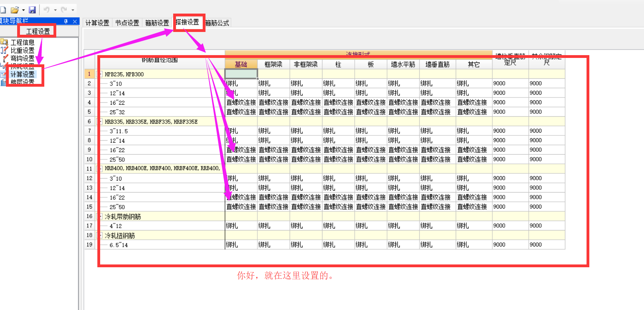The image size is (644, 310).
Task: Create a new file from toolbar
Action: click(3, 10)
